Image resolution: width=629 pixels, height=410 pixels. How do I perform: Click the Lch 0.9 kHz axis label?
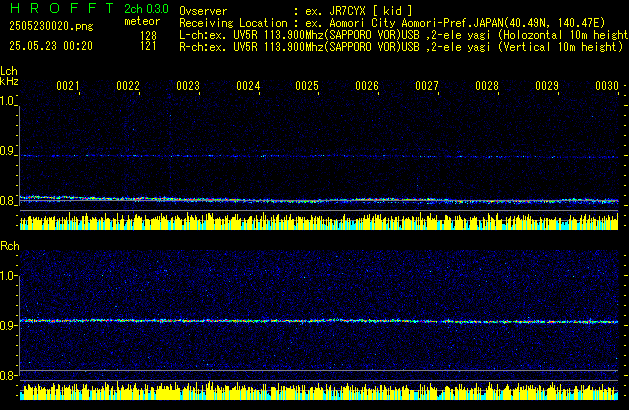(7, 151)
